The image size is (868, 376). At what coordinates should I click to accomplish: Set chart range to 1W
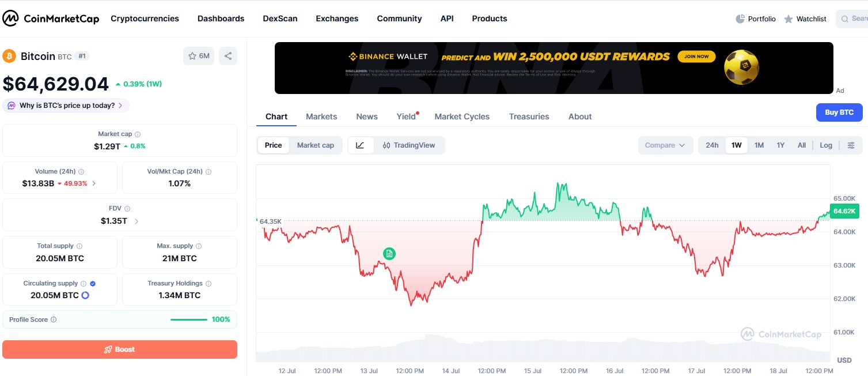[736, 145]
